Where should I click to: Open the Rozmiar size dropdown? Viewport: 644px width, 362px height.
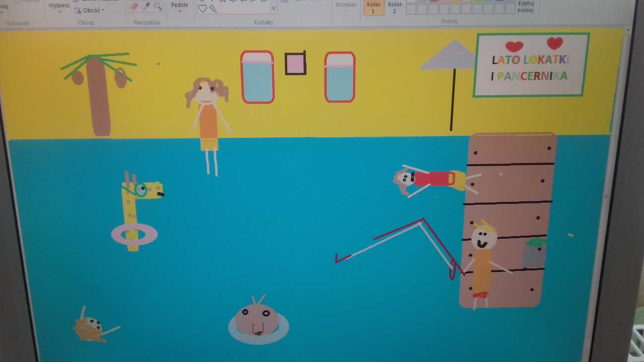click(x=346, y=6)
